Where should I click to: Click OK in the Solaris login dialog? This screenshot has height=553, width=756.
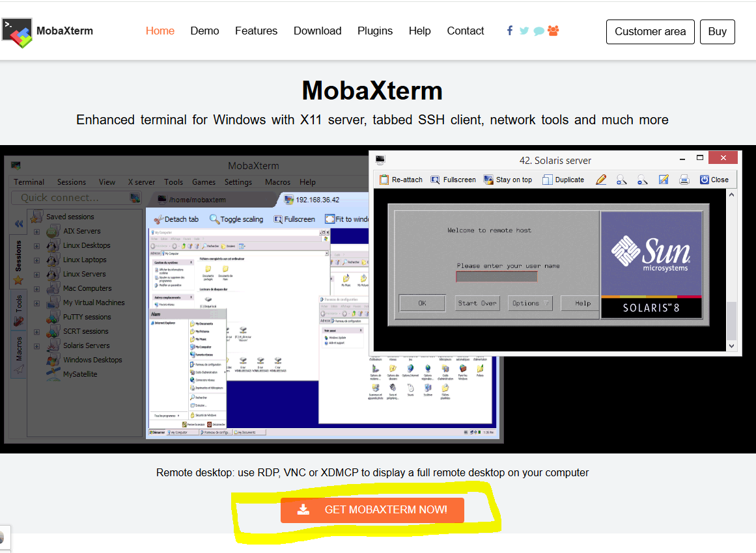(423, 303)
